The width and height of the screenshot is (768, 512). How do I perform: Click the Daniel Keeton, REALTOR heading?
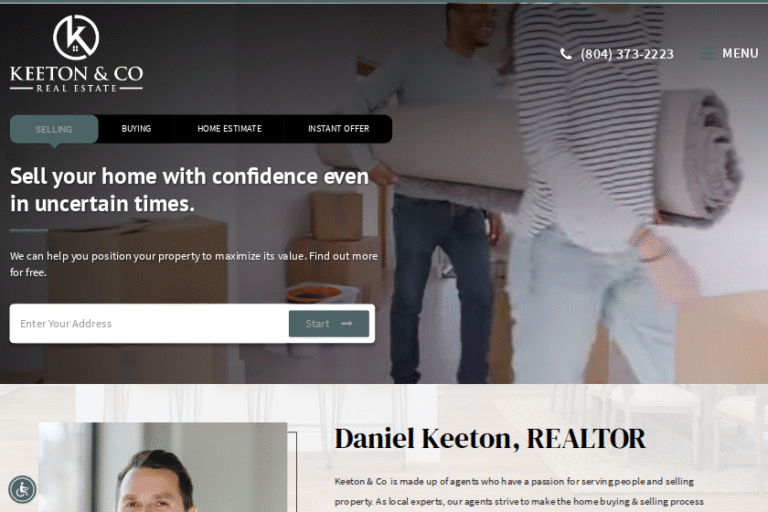[x=490, y=439]
